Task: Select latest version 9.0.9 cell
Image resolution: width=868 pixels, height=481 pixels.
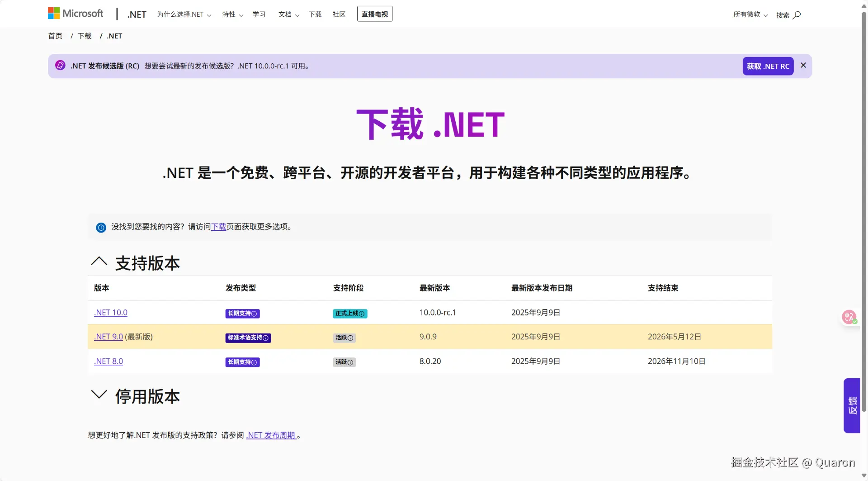Action: tap(428, 337)
